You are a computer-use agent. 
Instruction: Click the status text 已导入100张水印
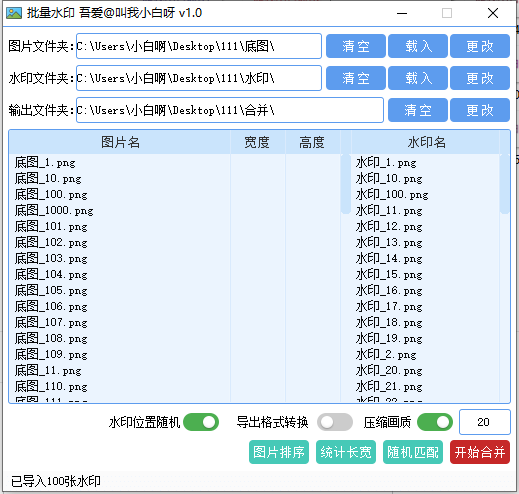pos(56,481)
